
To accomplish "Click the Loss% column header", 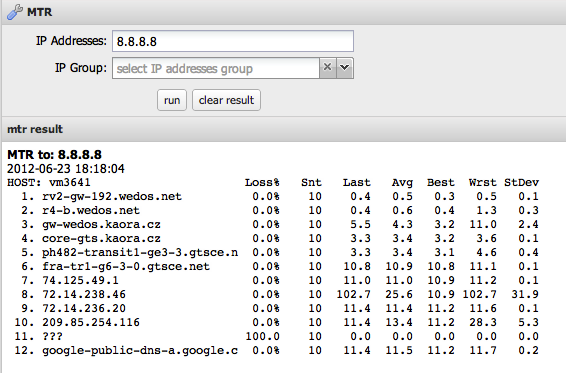I will coord(262,182).
